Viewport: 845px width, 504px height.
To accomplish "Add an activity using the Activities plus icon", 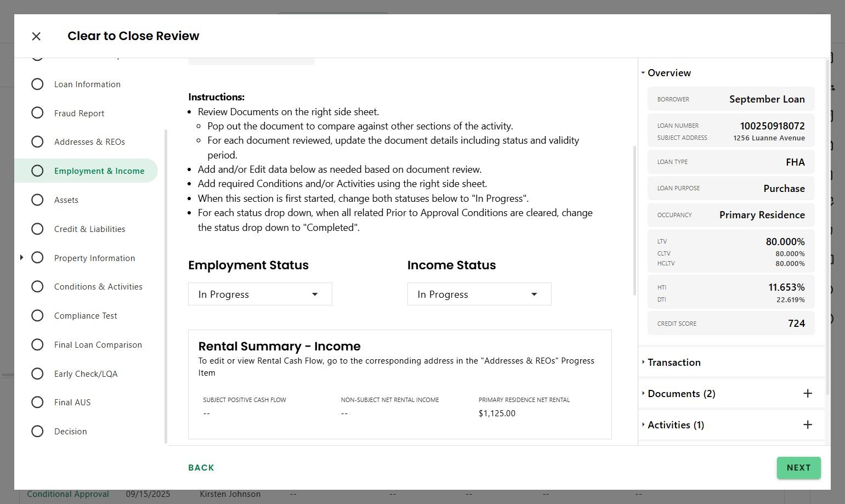I will [807, 424].
